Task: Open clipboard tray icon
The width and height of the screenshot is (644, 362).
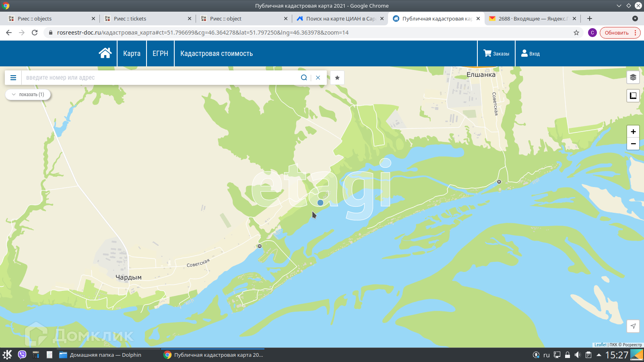Action: [x=588, y=355]
